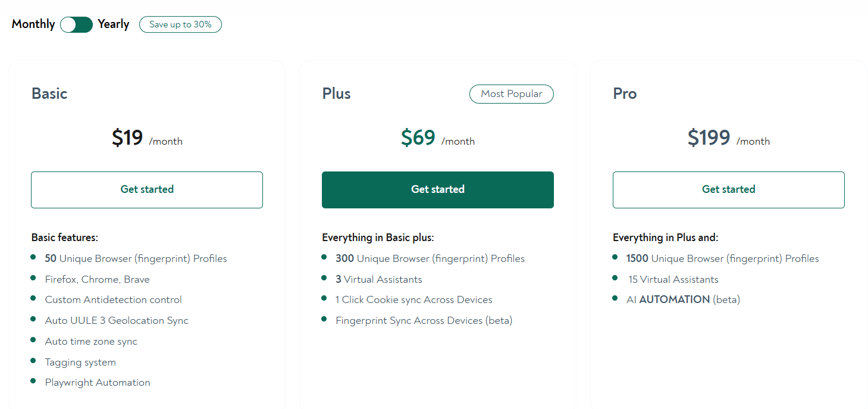The image size is (868, 409).
Task: Click the 1 Click Cookie sync feature
Action: pyautogui.click(x=414, y=300)
